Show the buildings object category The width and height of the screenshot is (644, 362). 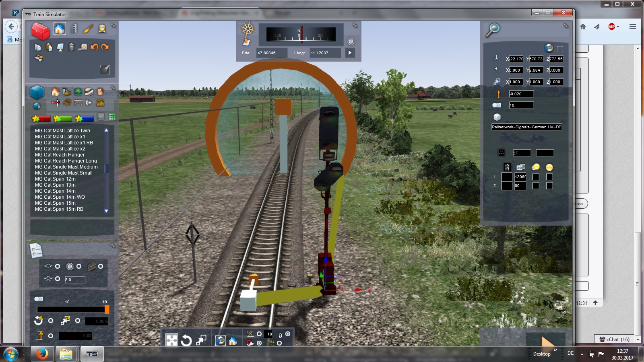click(56, 92)
